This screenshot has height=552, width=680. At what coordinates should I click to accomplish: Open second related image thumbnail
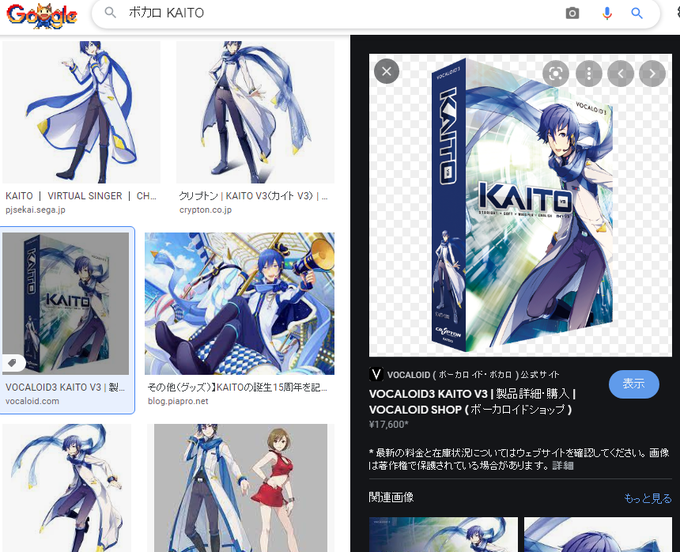[x=598, y=534]
